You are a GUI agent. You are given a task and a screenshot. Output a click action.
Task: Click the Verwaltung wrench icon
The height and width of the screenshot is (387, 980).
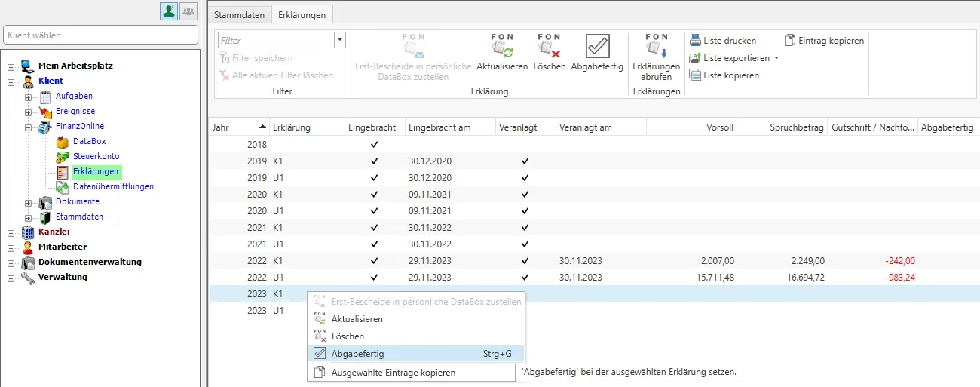[28, 277]
